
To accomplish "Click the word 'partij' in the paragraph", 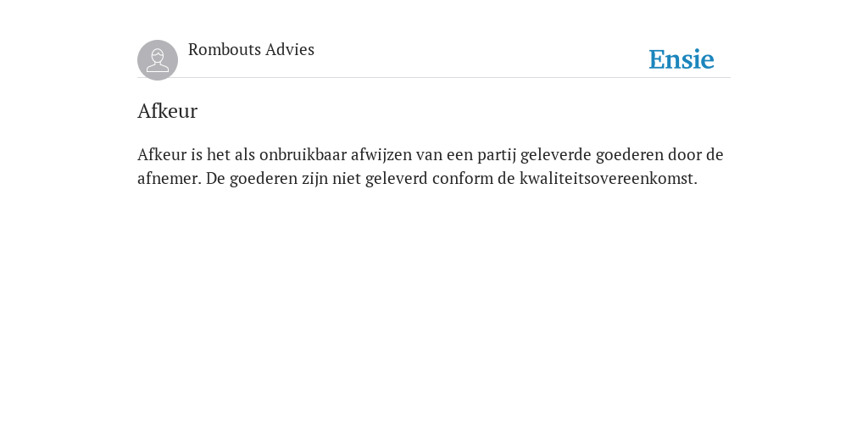I will (497, 156).
